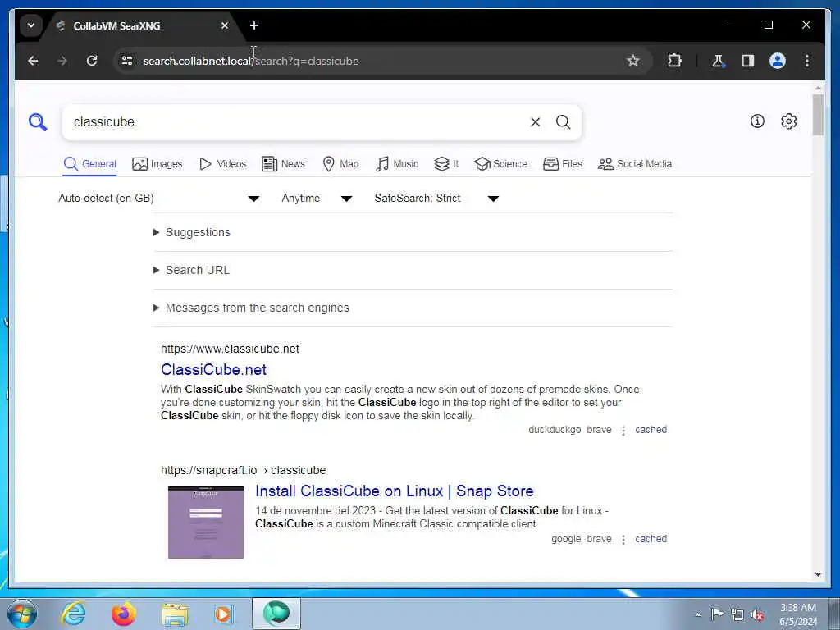Open site information icon in address bar
Screen dimensions: 840x630
(127, 61)
